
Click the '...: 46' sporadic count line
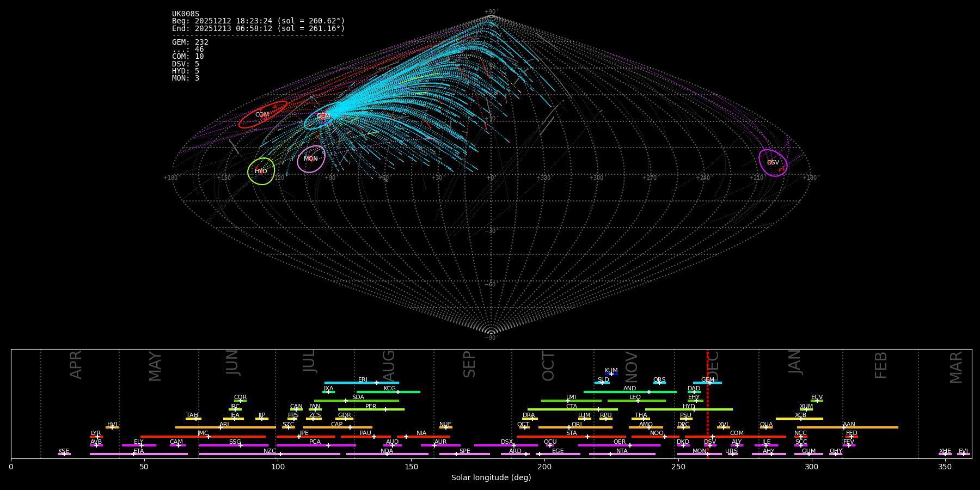tap(188, 50)
